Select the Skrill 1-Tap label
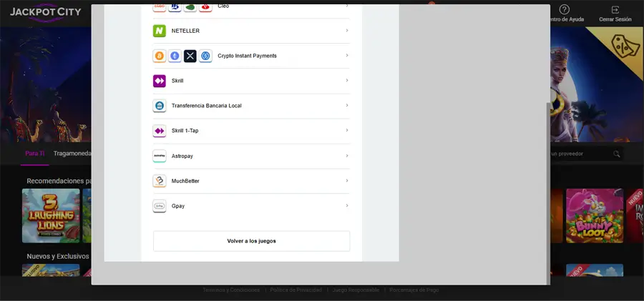 (x=185, y=131)
